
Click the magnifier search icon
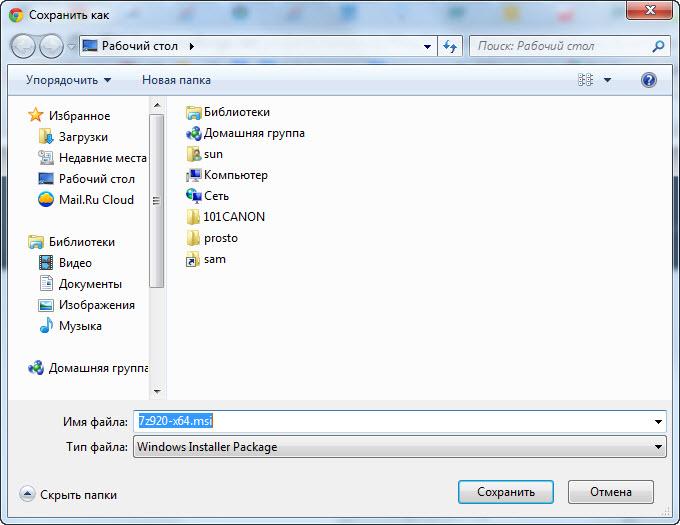[658, 46]
